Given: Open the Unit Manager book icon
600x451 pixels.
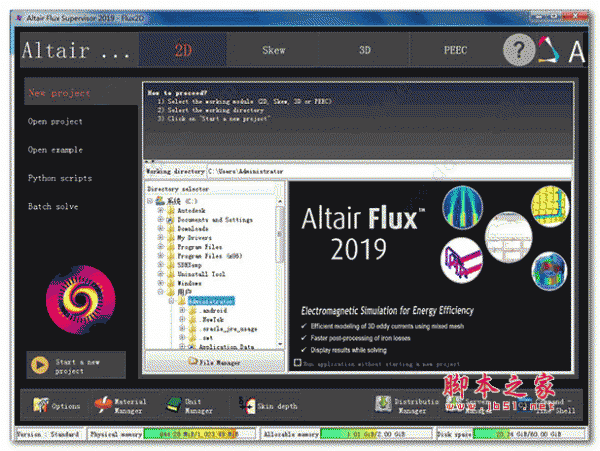Looking at the screenshot, I should 174,405.
